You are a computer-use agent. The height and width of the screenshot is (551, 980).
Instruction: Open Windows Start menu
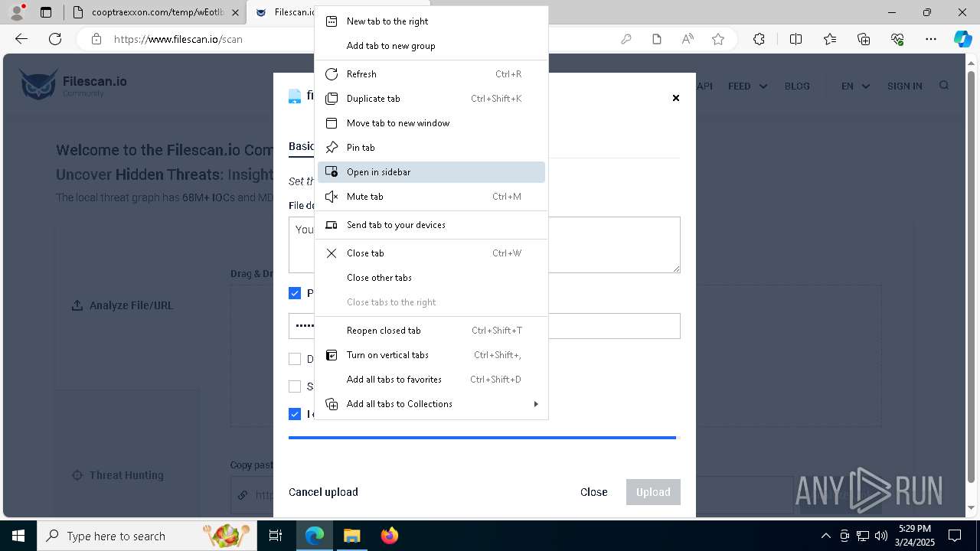18,536
